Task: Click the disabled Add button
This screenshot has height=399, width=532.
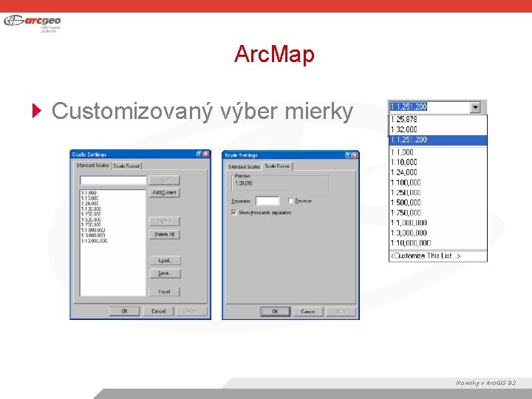Action: click(164, 180)
